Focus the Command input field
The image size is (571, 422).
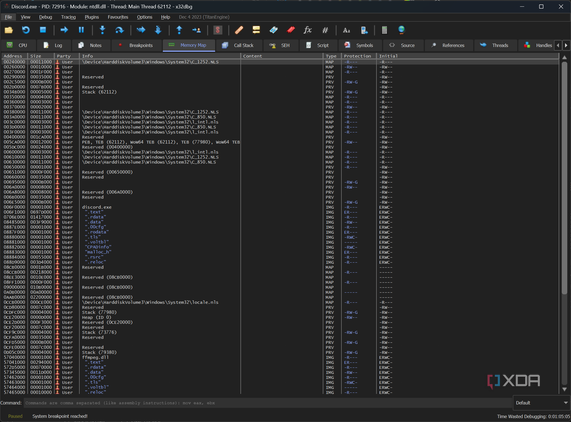click(x=267, y=403)
